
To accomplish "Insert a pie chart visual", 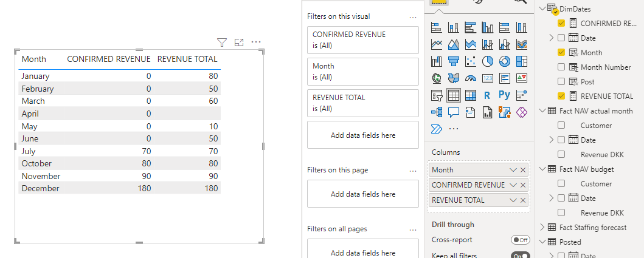I will click(x=488, y=61).
